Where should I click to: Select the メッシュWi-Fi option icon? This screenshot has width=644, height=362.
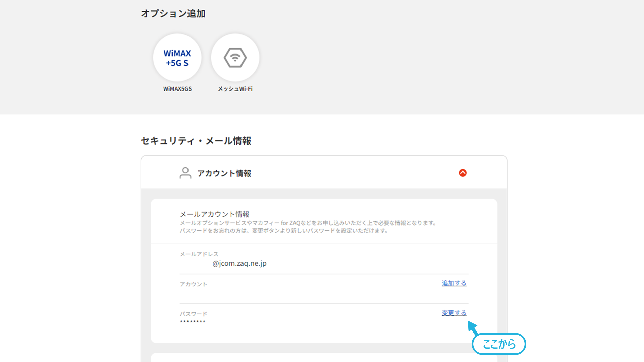pos(235,57)
